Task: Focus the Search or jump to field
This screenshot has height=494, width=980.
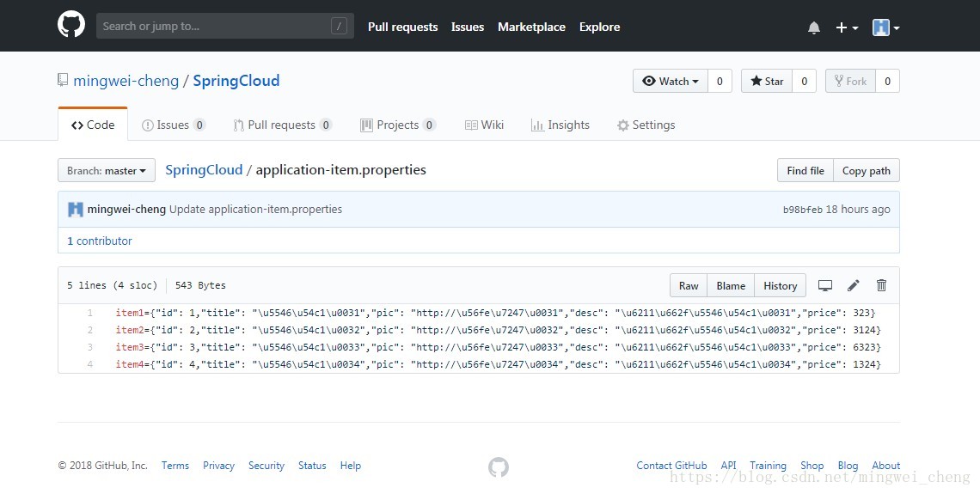Action: (225, 27)
